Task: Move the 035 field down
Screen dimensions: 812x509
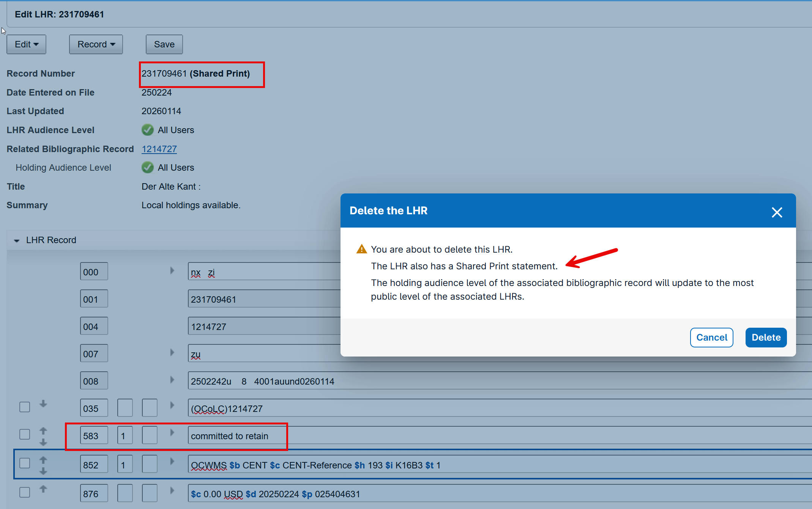Action: click(43, 404)
